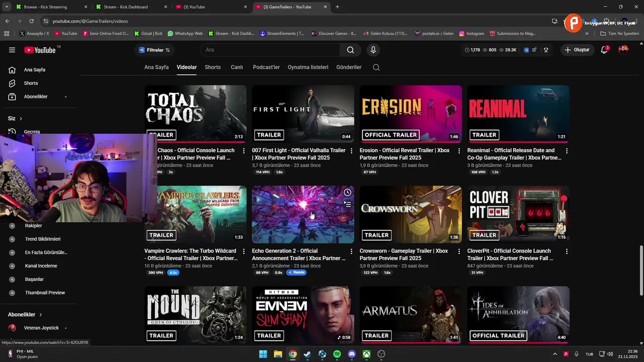
Task: Open the Gönderiler channel tab
Action: [349, 67]
